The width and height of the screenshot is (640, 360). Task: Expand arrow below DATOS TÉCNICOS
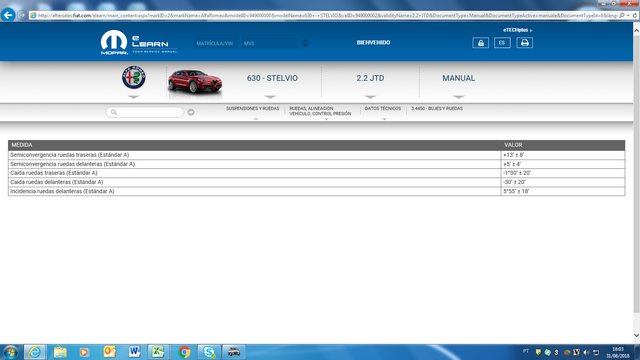click(x=384, y=119)
